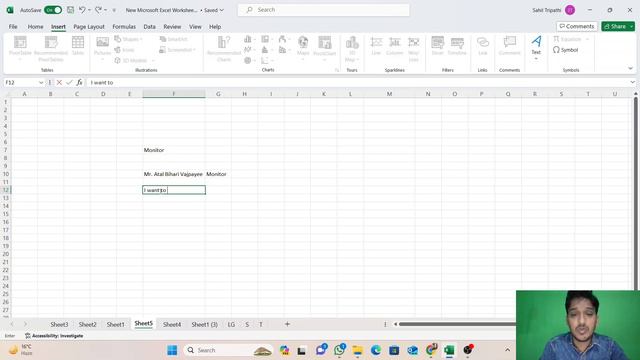The image size is (640, 360).
Task: Click the Slicer filter icon
Action: tap(437, 46)
